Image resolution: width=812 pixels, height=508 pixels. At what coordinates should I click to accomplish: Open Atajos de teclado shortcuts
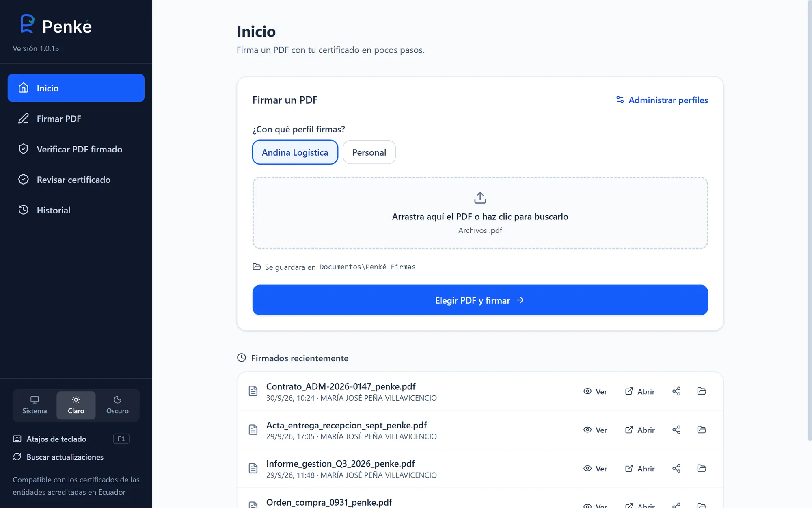point(71,439)
